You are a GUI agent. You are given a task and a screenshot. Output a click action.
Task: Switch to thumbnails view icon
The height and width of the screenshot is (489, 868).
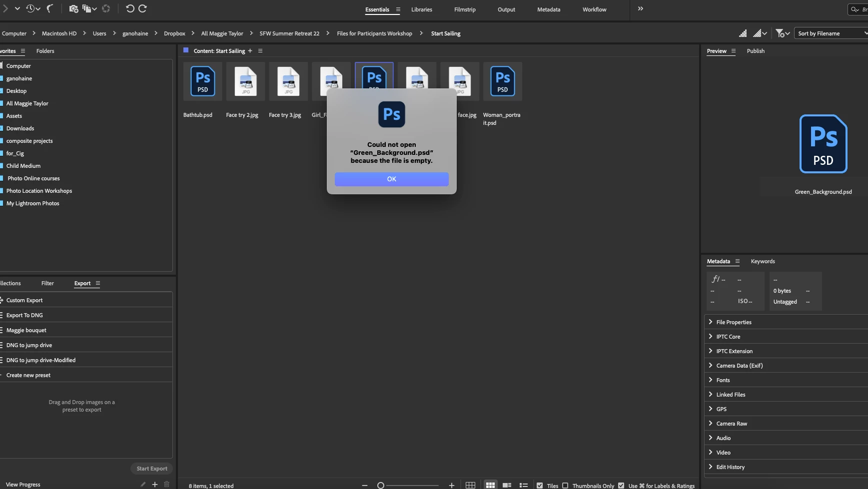[490, 486]
